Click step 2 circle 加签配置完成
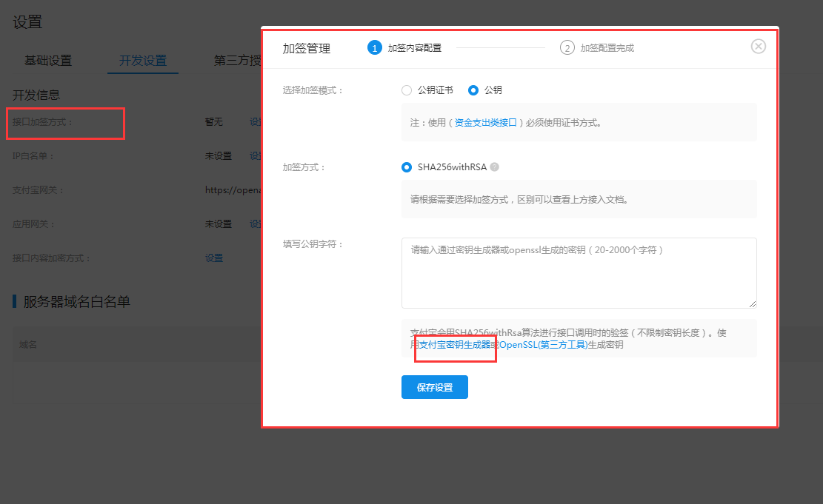Viewport: 823px width, 504px height. pyautogui.click(x=567, y=47)
